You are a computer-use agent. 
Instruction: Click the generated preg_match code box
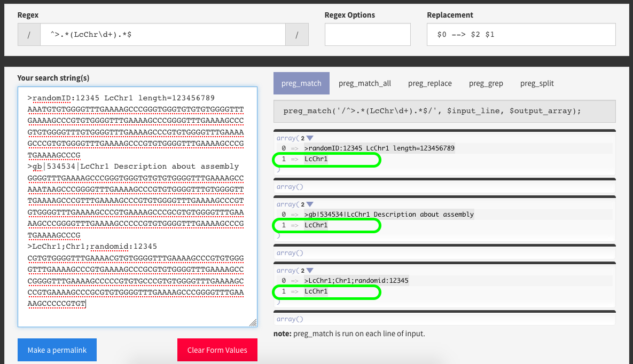click(x=444, y=111)
